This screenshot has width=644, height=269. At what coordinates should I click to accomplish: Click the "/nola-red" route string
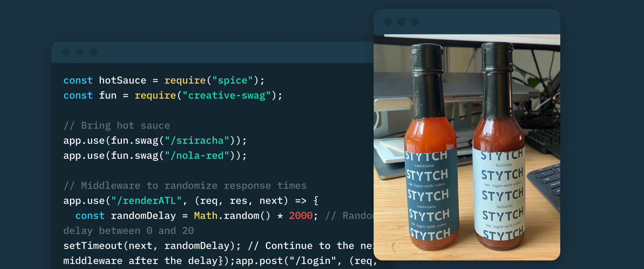[x=197, y=156]
